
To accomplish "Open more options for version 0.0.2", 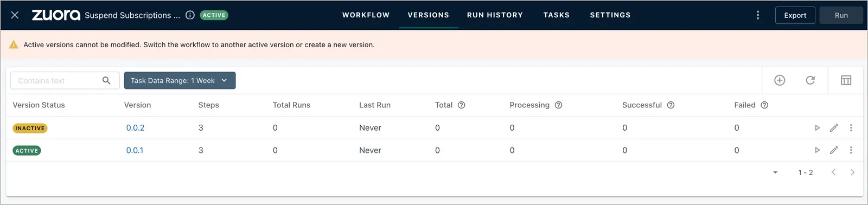I will [851, 128].
